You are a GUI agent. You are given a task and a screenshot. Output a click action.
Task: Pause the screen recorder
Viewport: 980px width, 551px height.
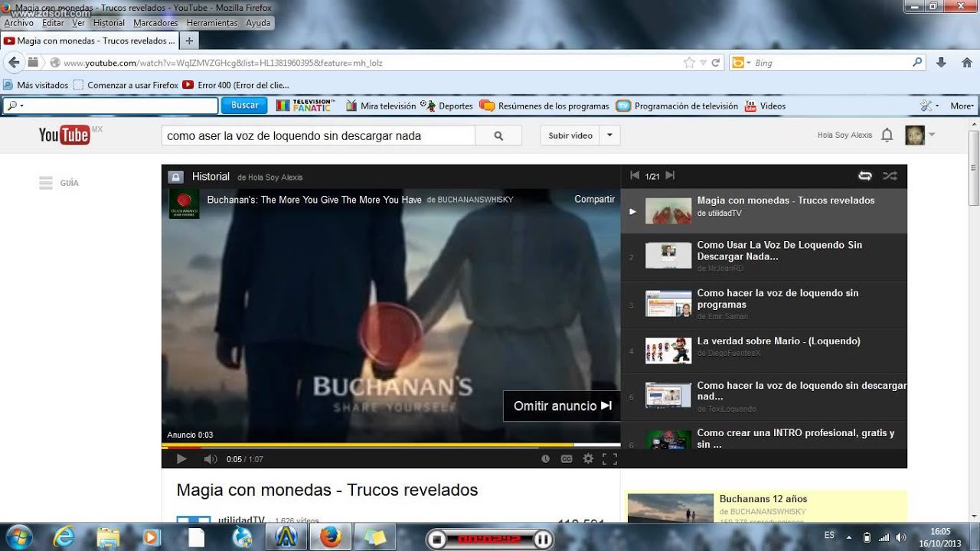(543, 540)
